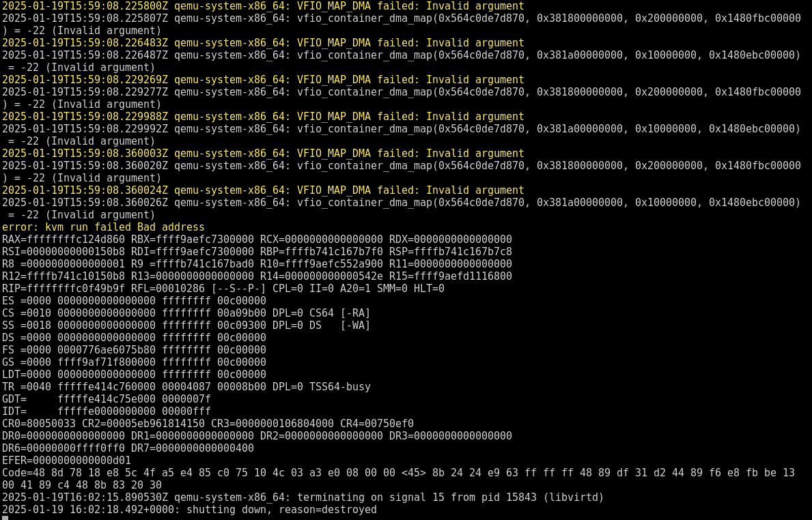Select the DR6=00000000ffff0ff0 value
The image size is (812, 520).
point(64,448)
